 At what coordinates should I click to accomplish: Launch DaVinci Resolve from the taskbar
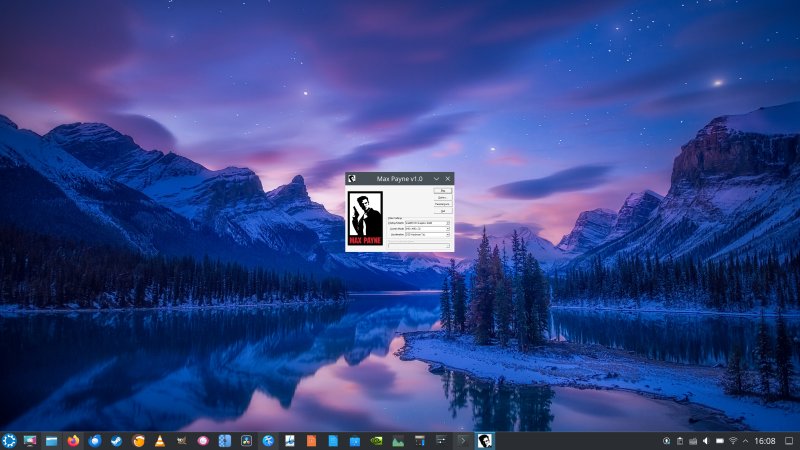point(246,441)
